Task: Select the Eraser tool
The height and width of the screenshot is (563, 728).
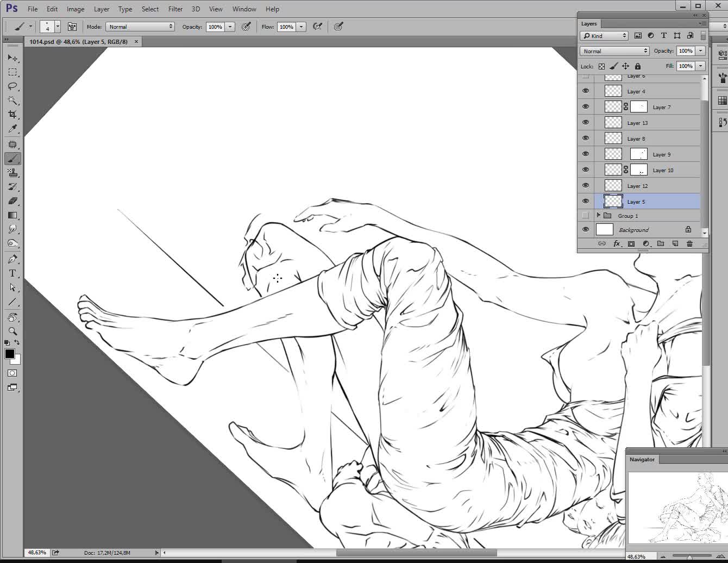Action: click(12, 201)
